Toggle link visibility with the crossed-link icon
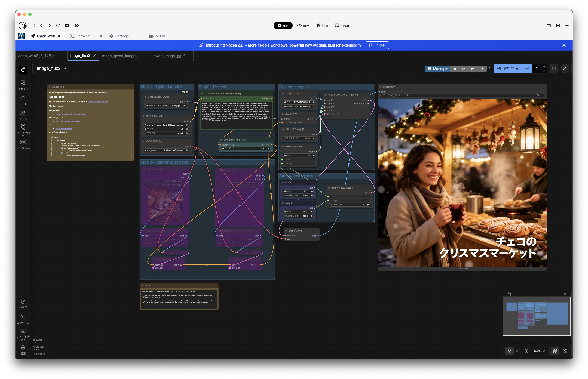 point(565,351)
